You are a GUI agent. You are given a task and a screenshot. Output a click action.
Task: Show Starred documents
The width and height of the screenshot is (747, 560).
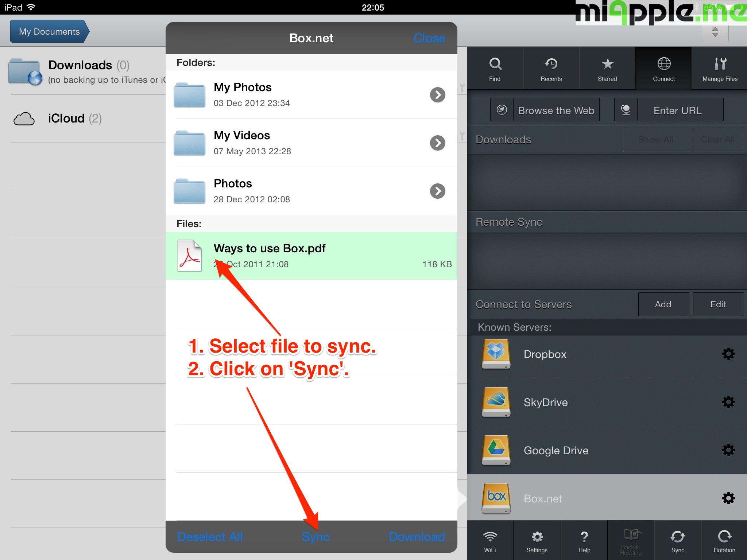click(607, 69)
